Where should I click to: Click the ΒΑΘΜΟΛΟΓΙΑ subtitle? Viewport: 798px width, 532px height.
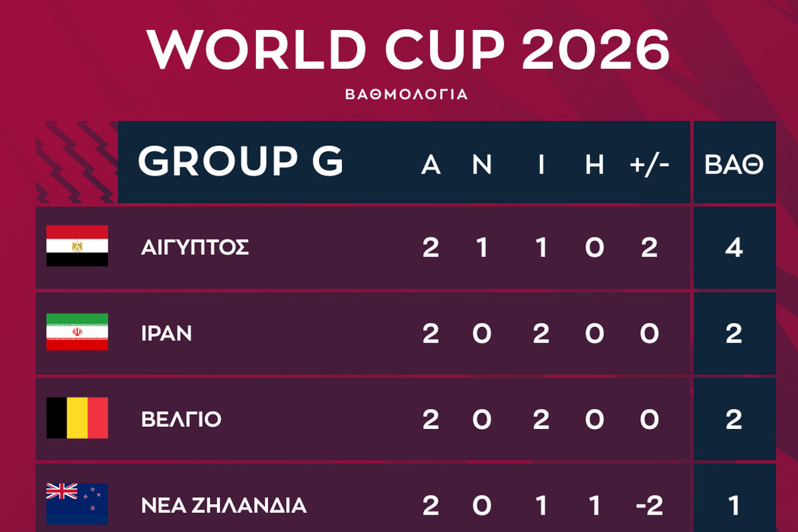click(x=406, y=94)
